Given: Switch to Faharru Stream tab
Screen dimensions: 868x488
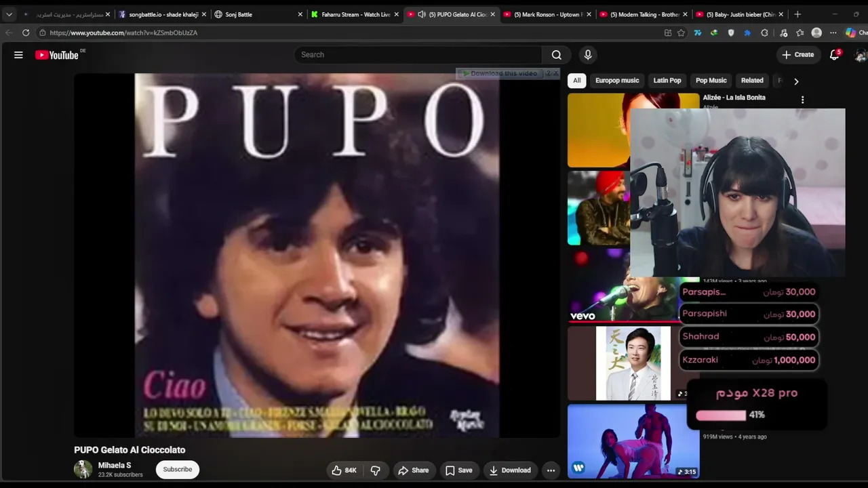Looking at the screenshot, I should [x=355, y=14].
